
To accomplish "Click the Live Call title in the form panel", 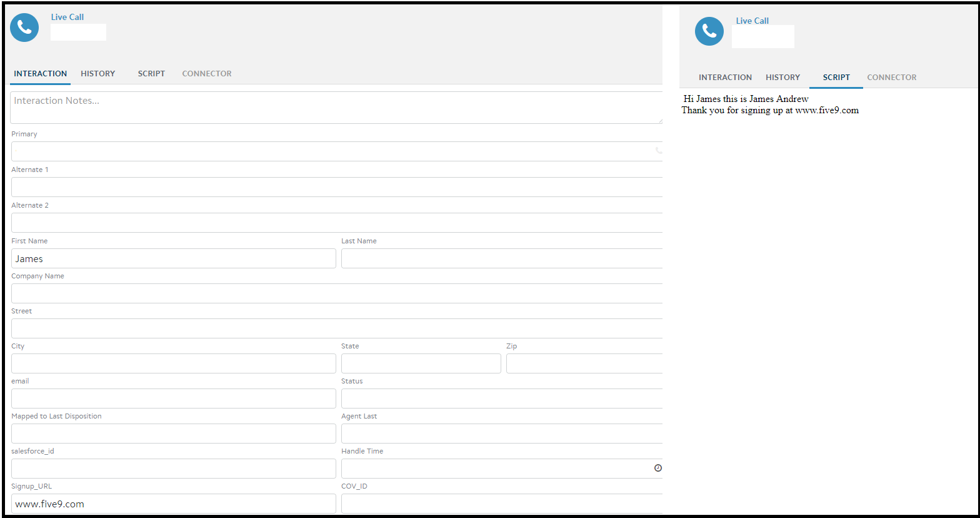I will tap(67, 17).
